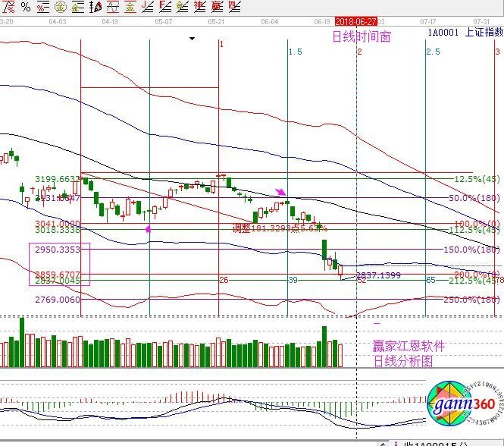The width and height of the screenshot is (504, 446).
Task: Click the time window label 1.5
Action: tap(295, 52)
